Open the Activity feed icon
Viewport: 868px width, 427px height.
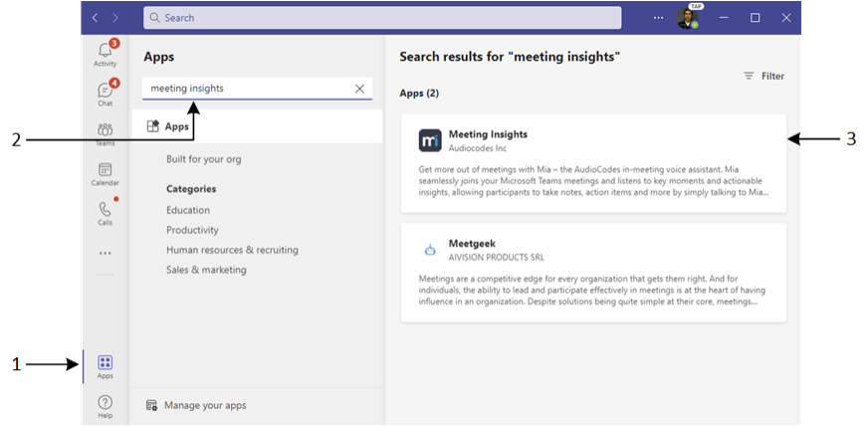tap(105, 52)
